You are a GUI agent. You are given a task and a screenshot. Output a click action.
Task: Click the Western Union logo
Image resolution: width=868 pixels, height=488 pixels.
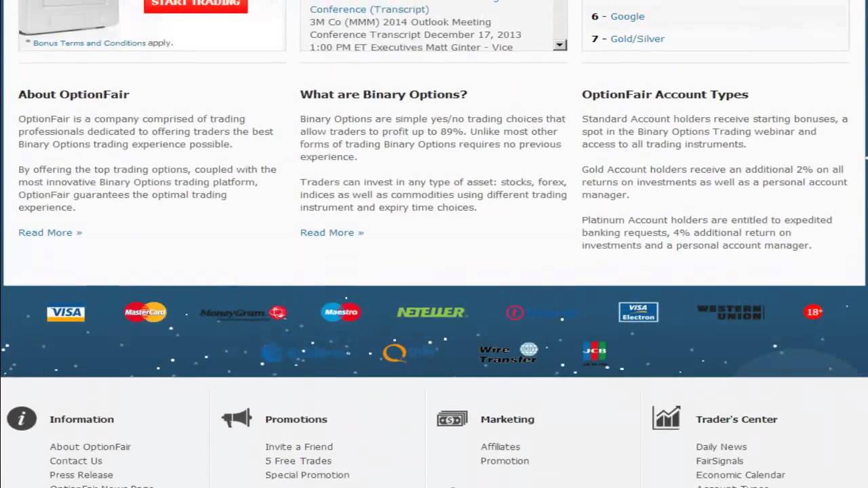point(730,312)
